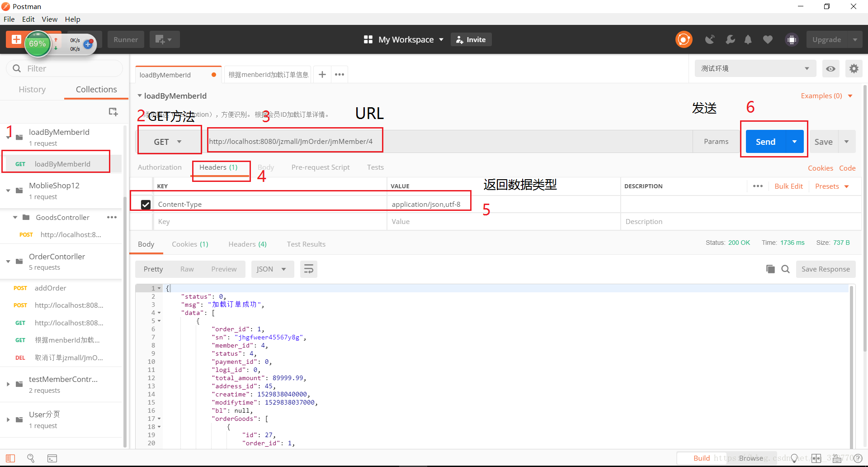Open Test Results tab
The image size is (868, 467).
pyautogui.click(x=306, y=244)
